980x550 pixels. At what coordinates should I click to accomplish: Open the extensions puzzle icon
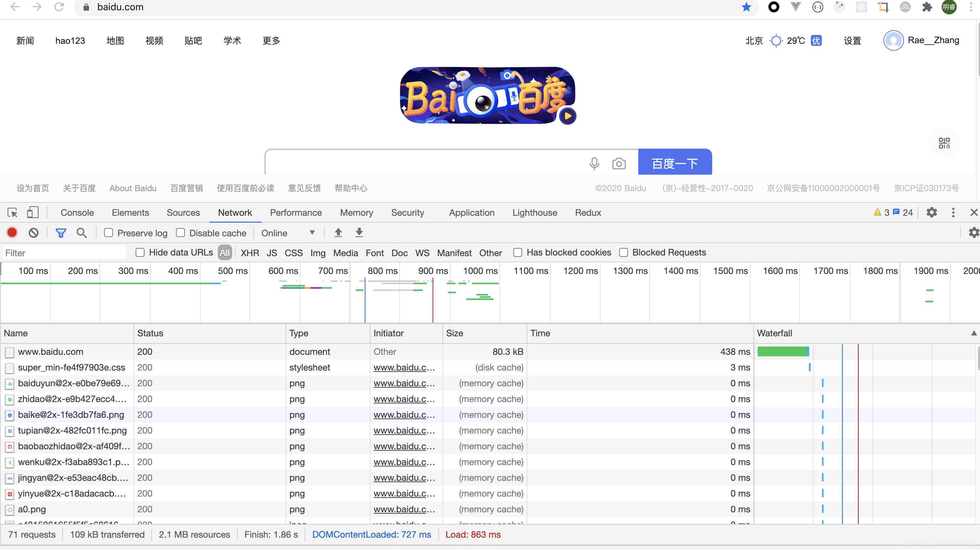coord(927,7)
